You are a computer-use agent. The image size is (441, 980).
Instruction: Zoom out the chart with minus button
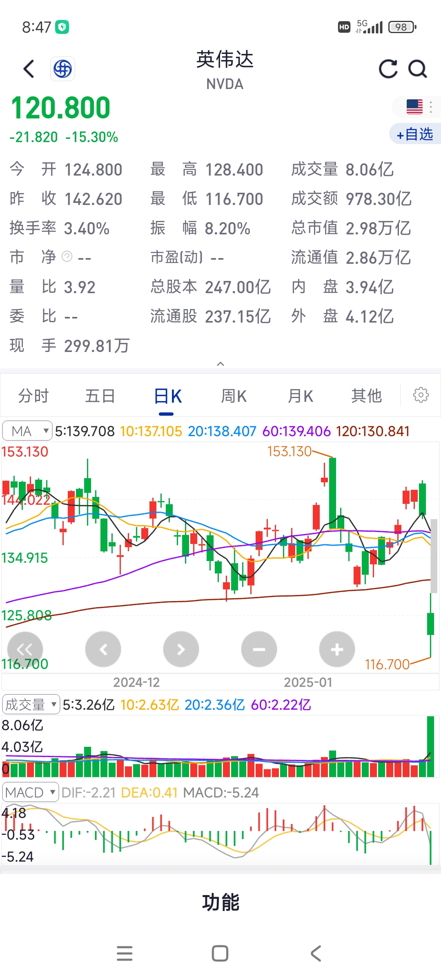(x=259, y=649)
